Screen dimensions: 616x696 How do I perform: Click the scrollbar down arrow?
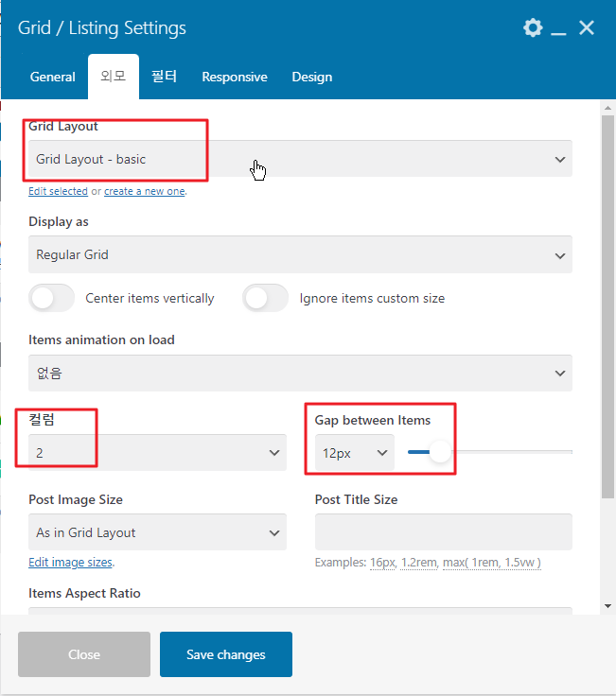coord(608,606)
